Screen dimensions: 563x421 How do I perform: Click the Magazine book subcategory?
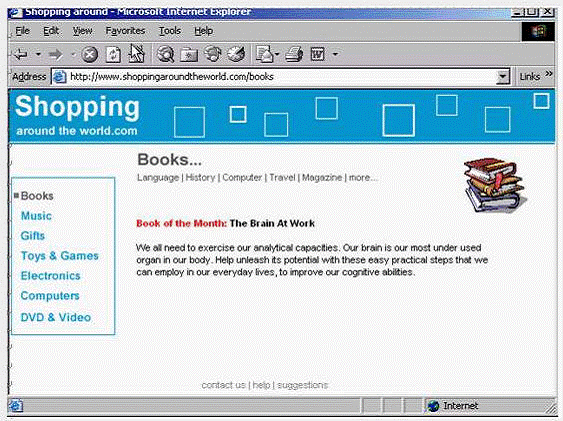[322, 178]
